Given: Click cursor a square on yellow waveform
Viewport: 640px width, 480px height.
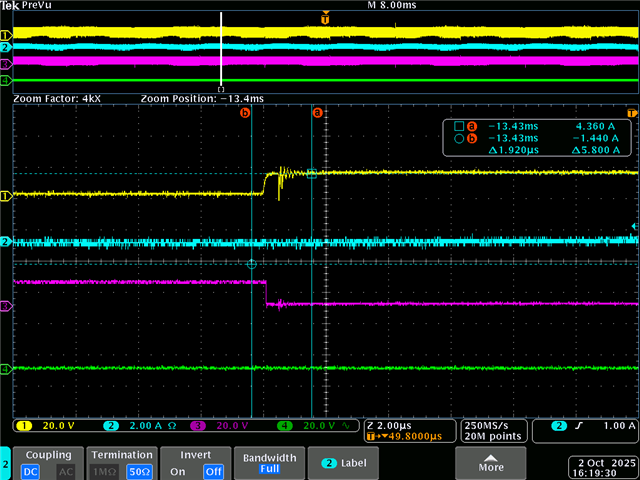Looking at the screenshot, I should (311, 174).
